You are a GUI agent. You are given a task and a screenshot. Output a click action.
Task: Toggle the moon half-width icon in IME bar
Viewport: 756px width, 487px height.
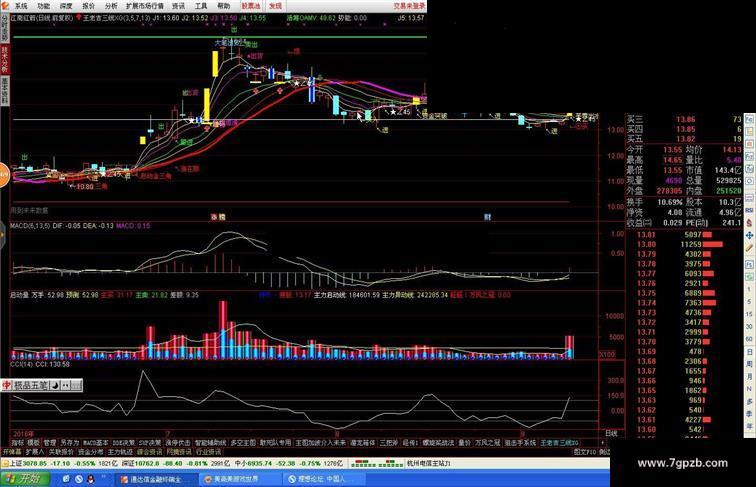(x=55, y=385)
